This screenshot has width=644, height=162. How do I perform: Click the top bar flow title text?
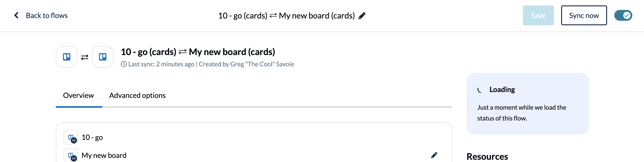tap(286, 16)
